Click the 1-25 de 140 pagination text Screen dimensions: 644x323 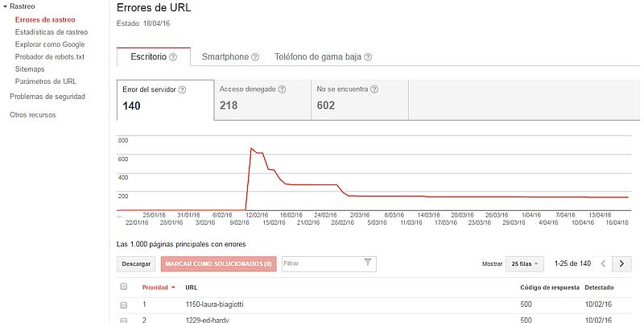coord(572,263)
